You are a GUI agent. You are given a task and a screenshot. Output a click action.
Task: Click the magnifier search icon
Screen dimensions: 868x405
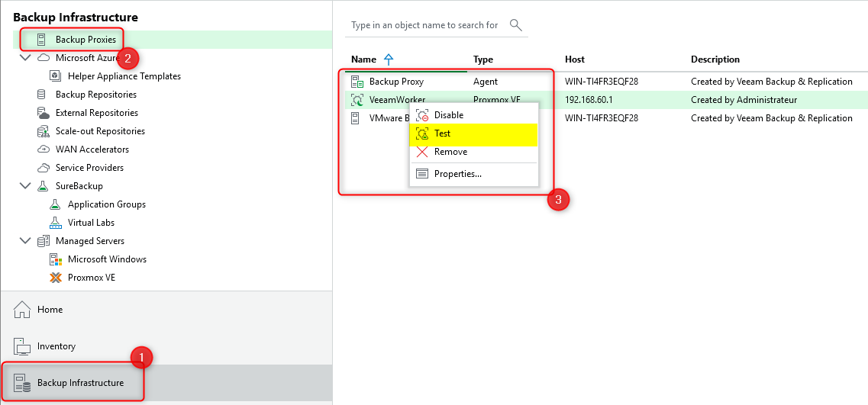pos(515,25)
